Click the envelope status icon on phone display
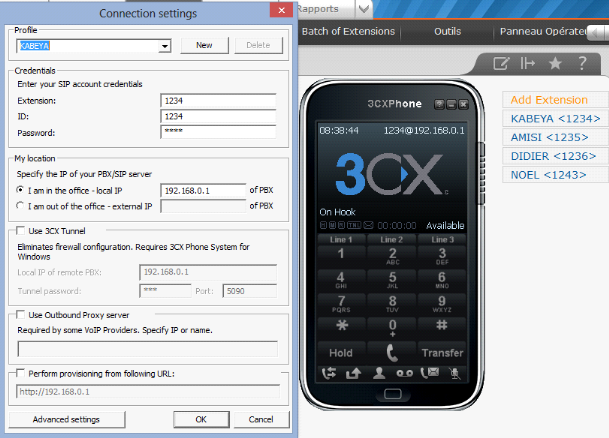This screenshot has width=609, height=438. [368, 225]
